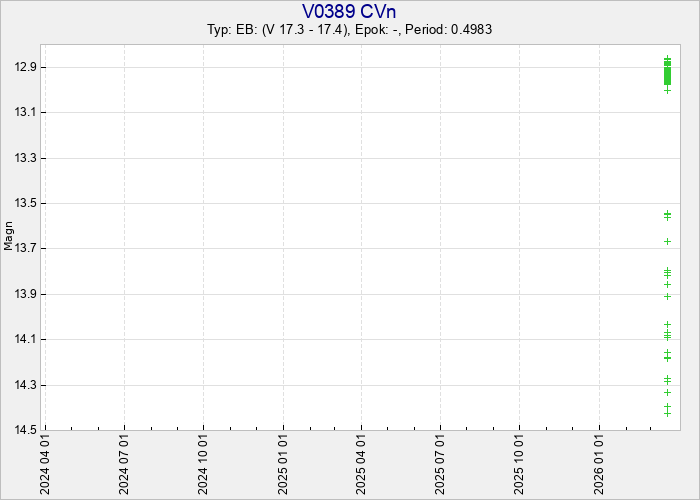Click the 2025 04 01 date label
Screen dimensions: 700x500
[x=362, y=464]
